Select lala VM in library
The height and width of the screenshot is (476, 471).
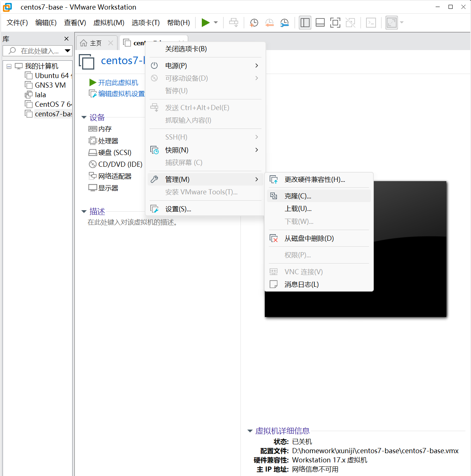[x=35, y=95]
